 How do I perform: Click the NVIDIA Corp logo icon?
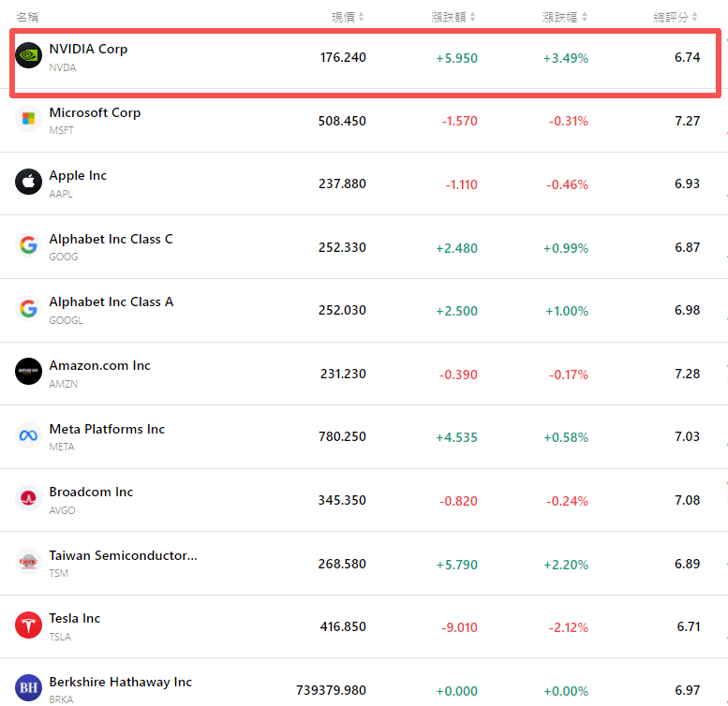point(29,56)
